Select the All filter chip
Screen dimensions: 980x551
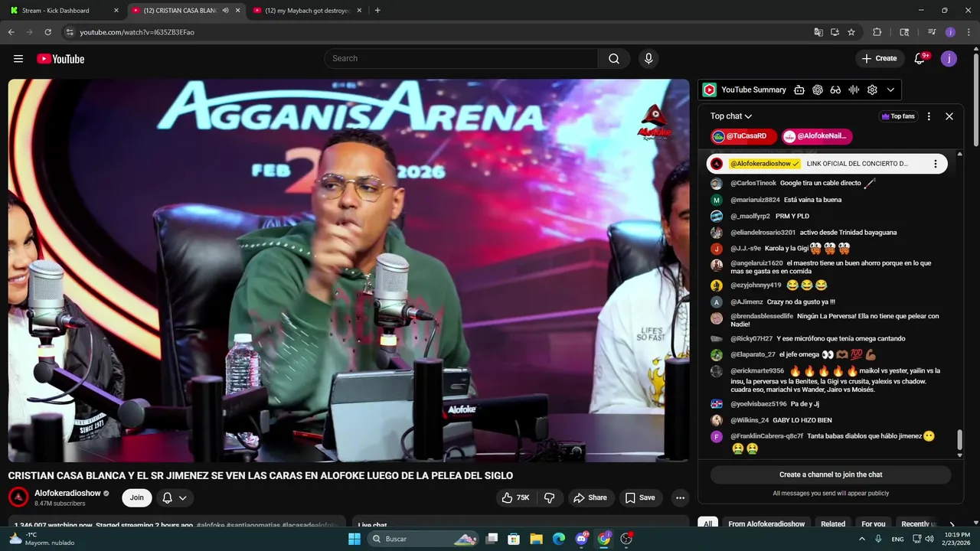tap(708, 524)
